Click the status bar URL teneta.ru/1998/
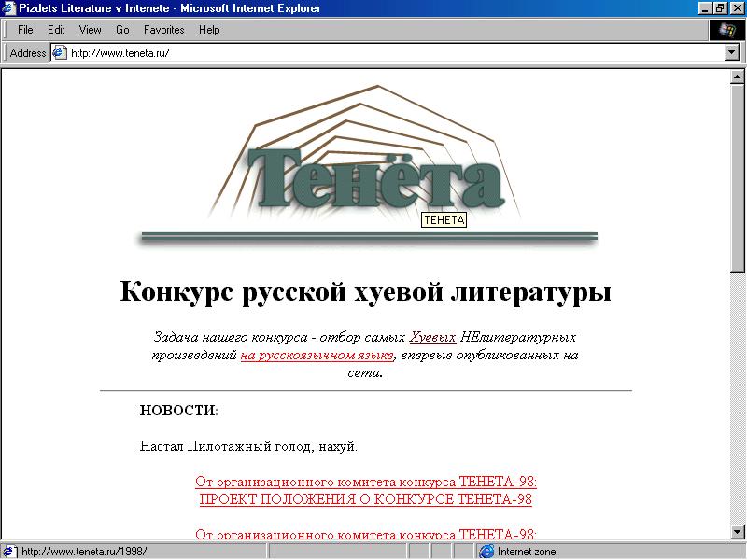The image size is (747, 560). click(84, 552)
